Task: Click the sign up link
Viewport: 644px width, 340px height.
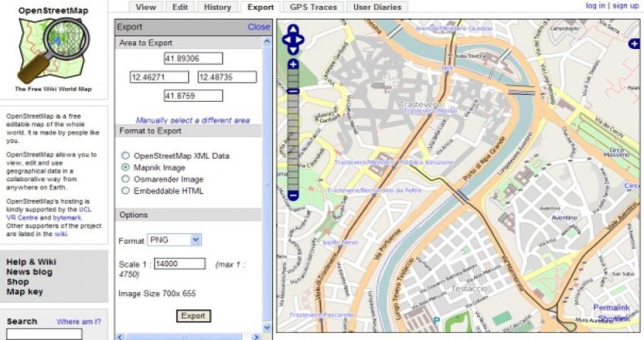Action: pos(625,5)
